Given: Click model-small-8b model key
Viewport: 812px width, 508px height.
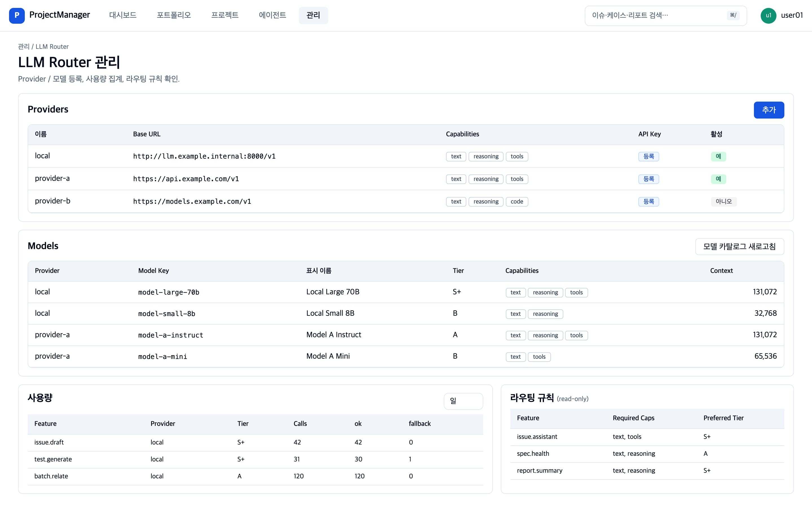Looking at the screenshot, I should tap(166, 314).
